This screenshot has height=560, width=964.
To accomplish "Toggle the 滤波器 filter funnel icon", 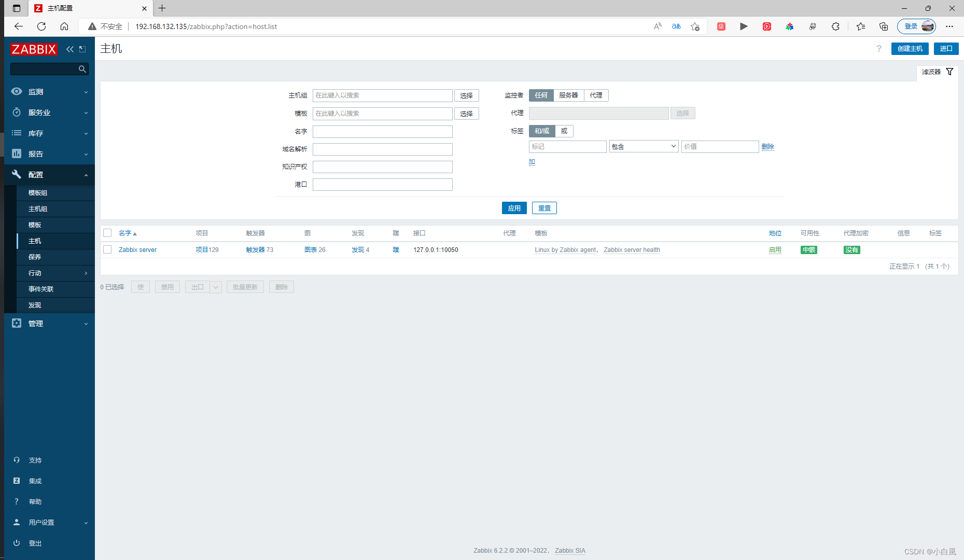I will (x=949, y=72).
